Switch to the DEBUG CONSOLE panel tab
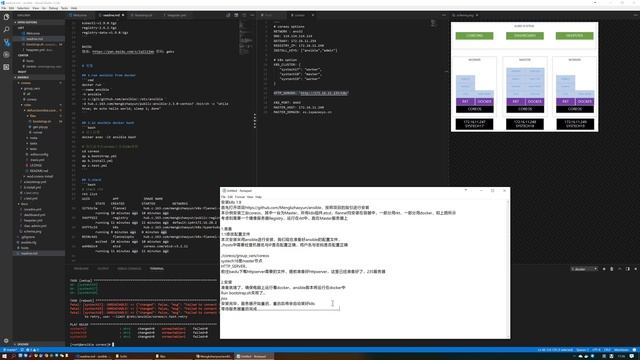Screen dimensions: 640x360 129,269
